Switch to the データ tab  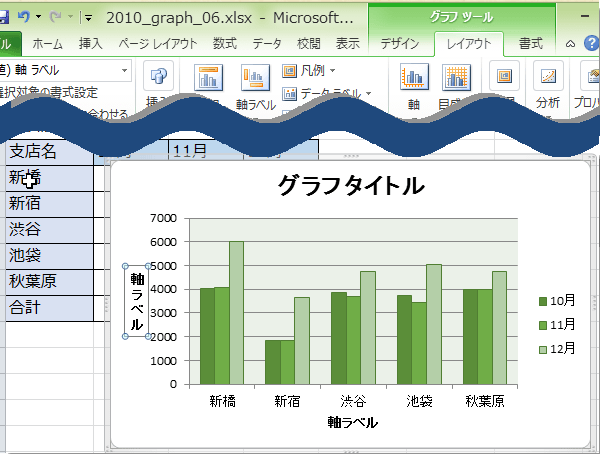coord(267,44)
